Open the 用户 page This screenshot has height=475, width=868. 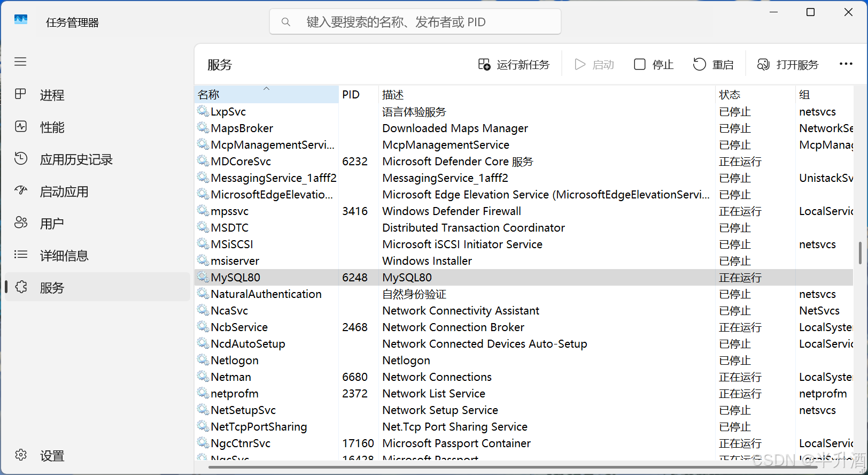[97, 224]
